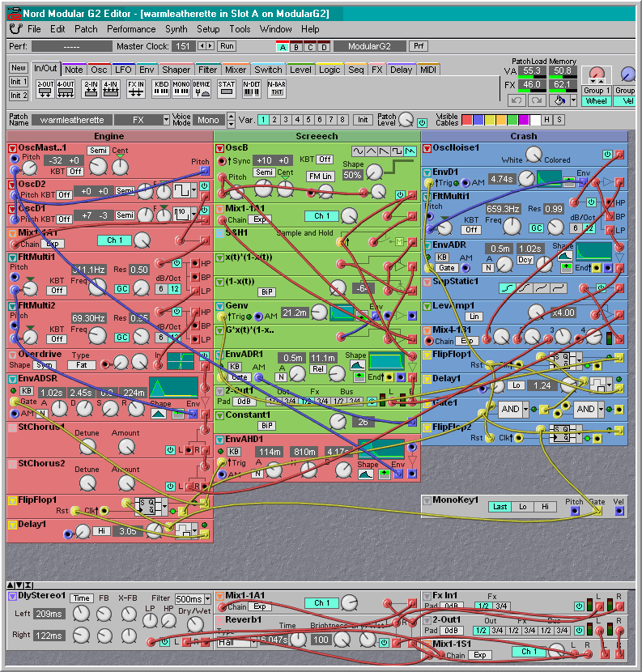The width and height of the screenshot is (642, 672).
Task: Add the DEVICE module
Action: coord(201,89)
